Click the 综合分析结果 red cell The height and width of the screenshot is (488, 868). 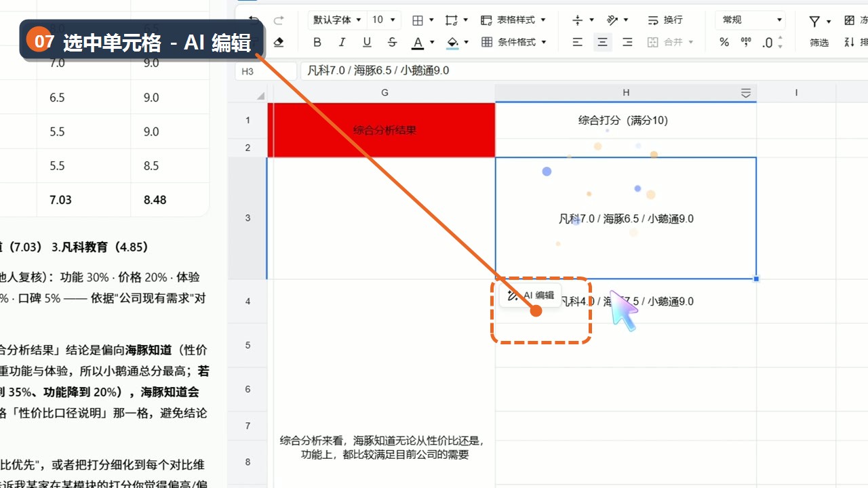point(384,130)
